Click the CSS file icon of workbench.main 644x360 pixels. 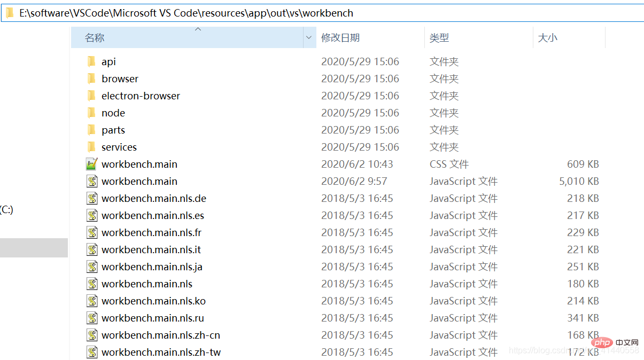(x=92, y=164)
